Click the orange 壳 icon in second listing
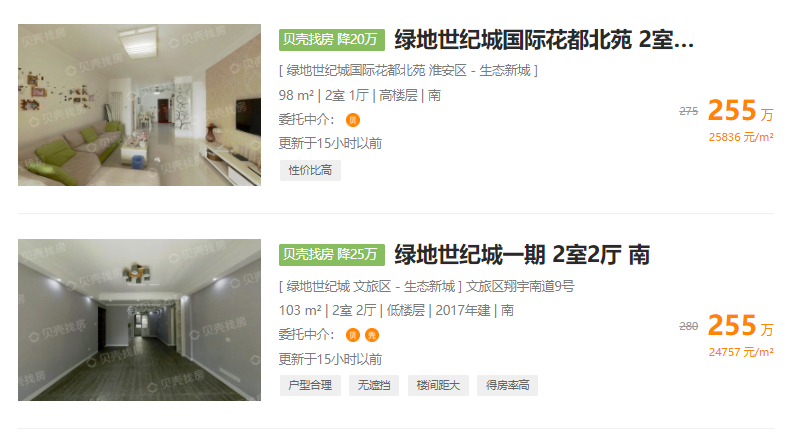Image resolution: width=799 pixels, height=439 pixels. (x=372, y=335)
